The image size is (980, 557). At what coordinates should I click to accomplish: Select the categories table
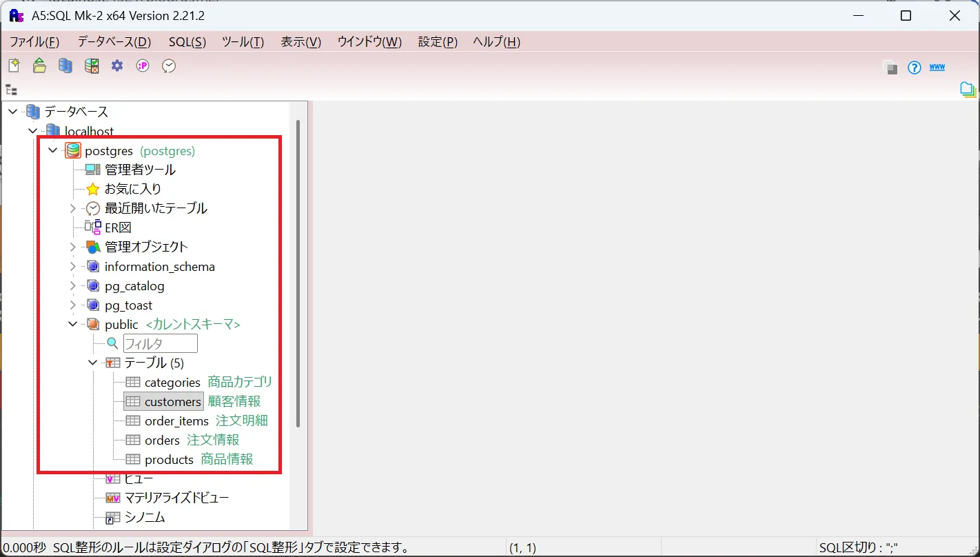click(172, 382)
